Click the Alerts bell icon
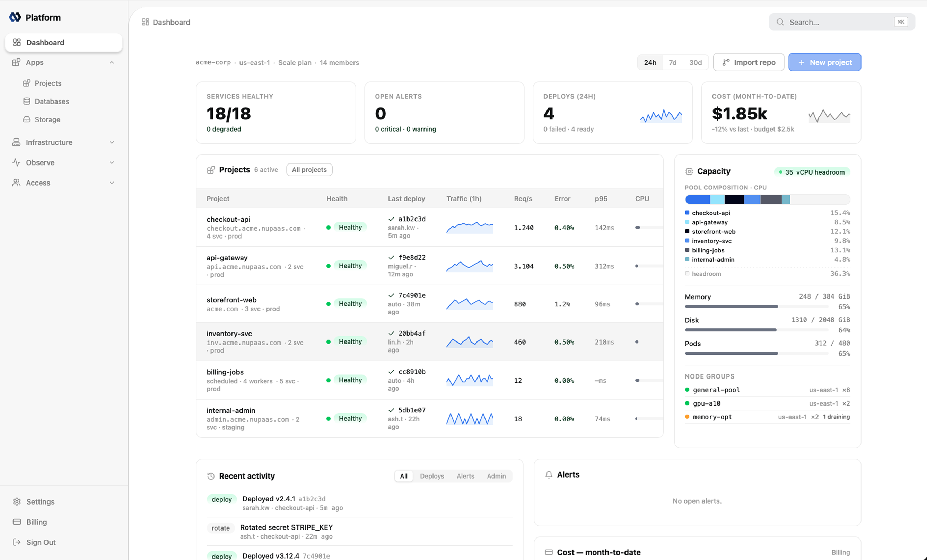 pos(549,474)
